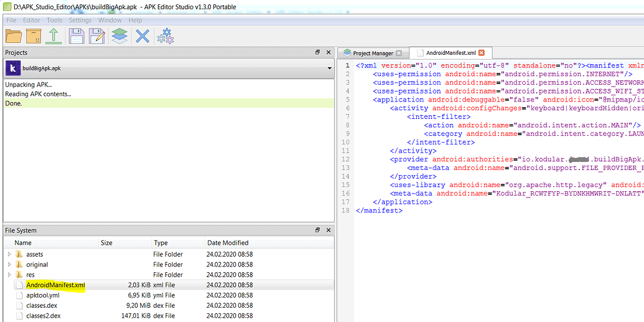
Task: Close the AndroidManifest.xml tab
Action: coord(481,53)
